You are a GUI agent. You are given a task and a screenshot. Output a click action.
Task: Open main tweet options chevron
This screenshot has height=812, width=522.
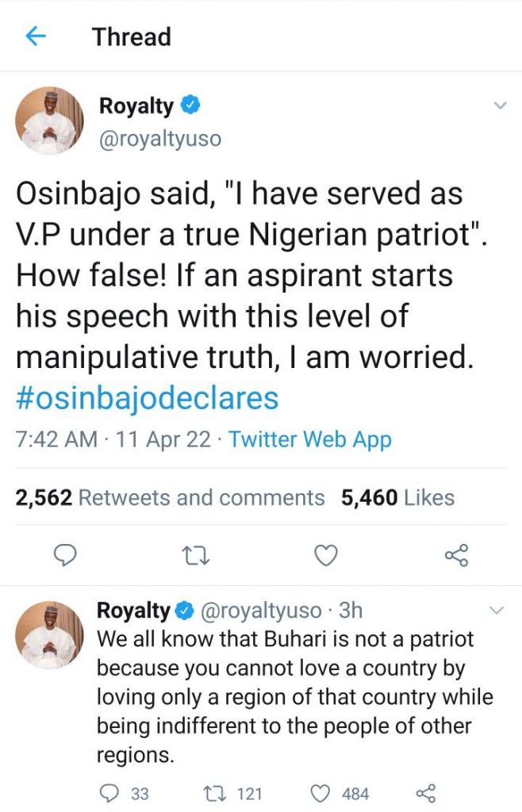[x=500, y=105]
